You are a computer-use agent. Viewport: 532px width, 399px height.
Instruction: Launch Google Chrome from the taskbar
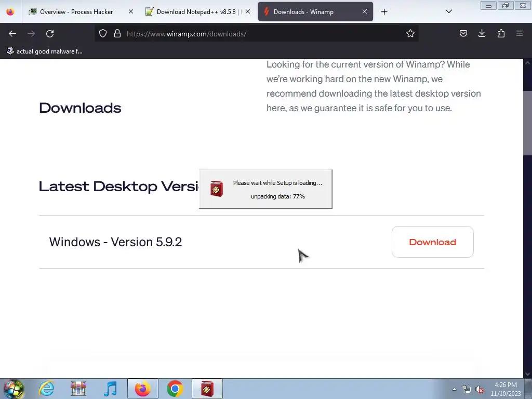tap(175, 389)
